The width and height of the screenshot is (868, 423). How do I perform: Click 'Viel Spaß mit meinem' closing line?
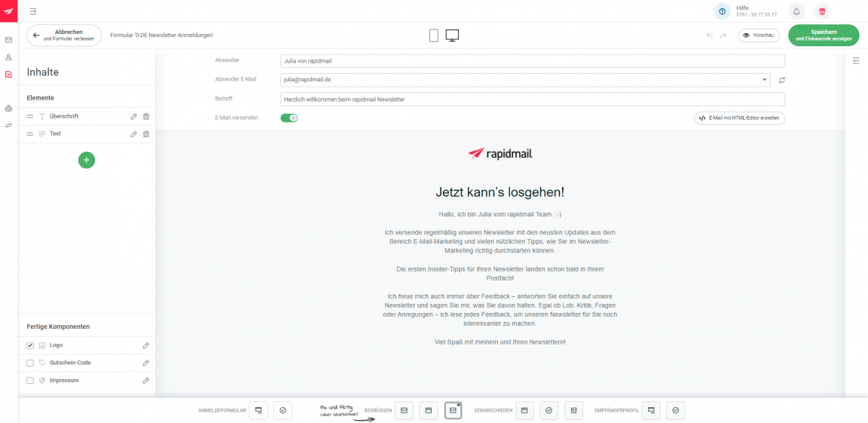pyautogui.click(x=500, y=342)
